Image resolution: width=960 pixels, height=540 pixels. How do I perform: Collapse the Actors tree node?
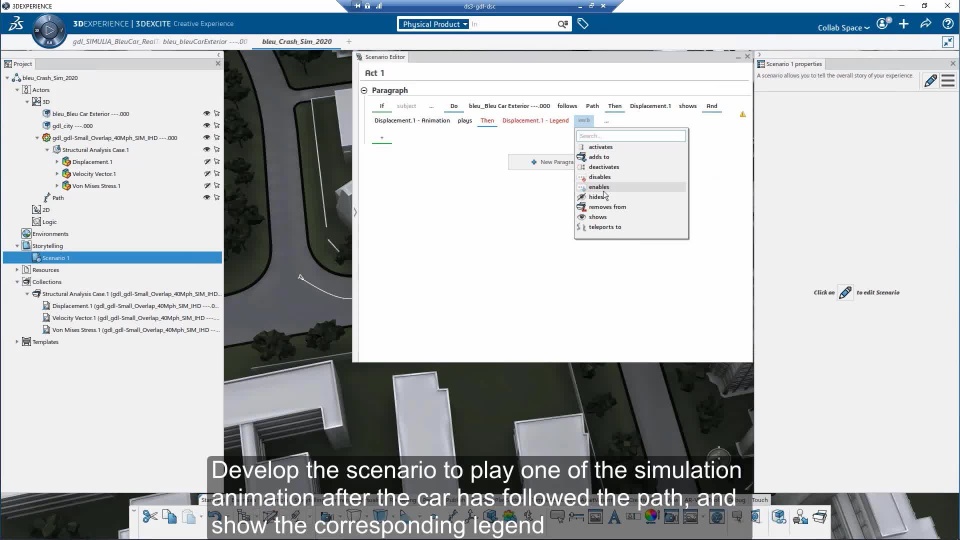[17, 90]
